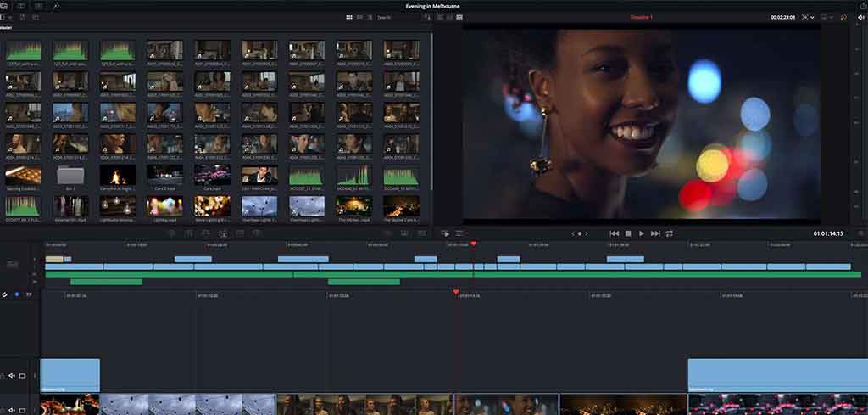
Task: Click the Source Overwrite edit icon
Action: [x=256, y=233]
